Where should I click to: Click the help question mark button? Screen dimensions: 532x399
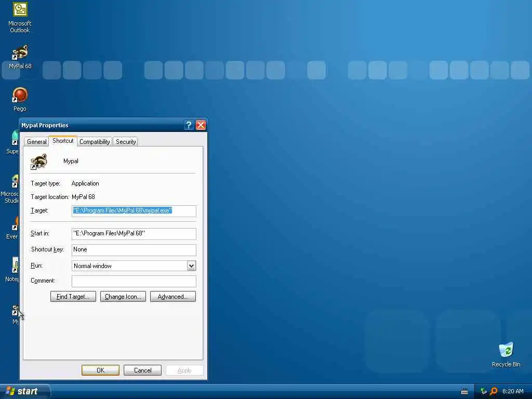coord(189,125)
